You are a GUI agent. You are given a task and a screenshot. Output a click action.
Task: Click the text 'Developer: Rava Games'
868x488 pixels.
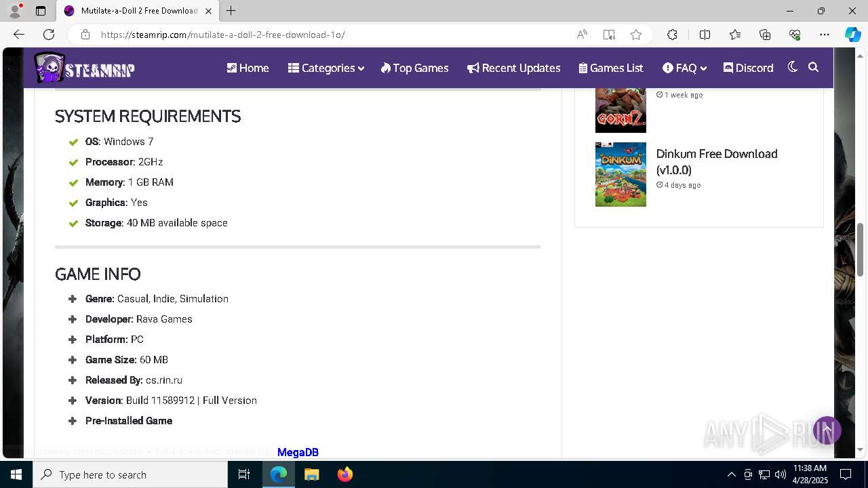[x=139, y=319]
